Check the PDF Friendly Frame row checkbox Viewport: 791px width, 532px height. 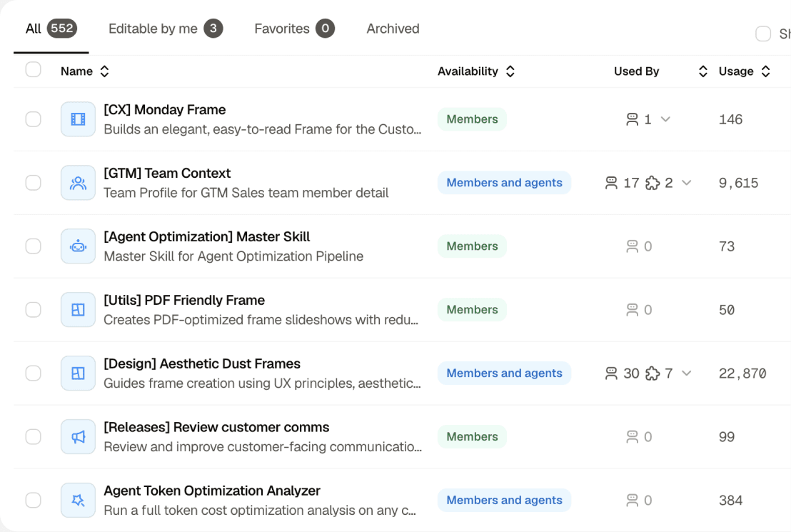[x=34, y=309]
